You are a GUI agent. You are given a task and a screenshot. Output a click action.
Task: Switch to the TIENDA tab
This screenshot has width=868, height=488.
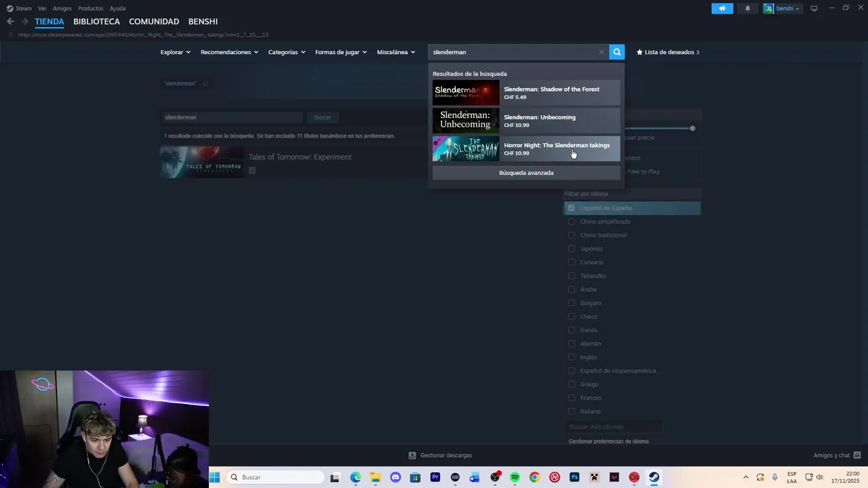pos(50,22)
